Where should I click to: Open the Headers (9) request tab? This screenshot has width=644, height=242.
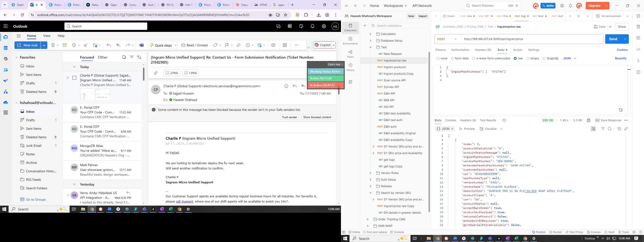point(483,50)
